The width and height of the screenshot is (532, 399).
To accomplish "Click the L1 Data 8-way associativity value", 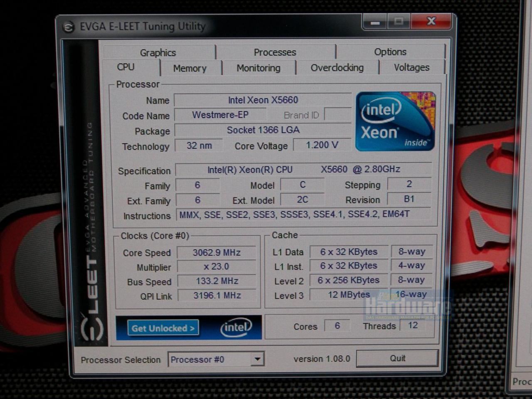I will [411, 251].
